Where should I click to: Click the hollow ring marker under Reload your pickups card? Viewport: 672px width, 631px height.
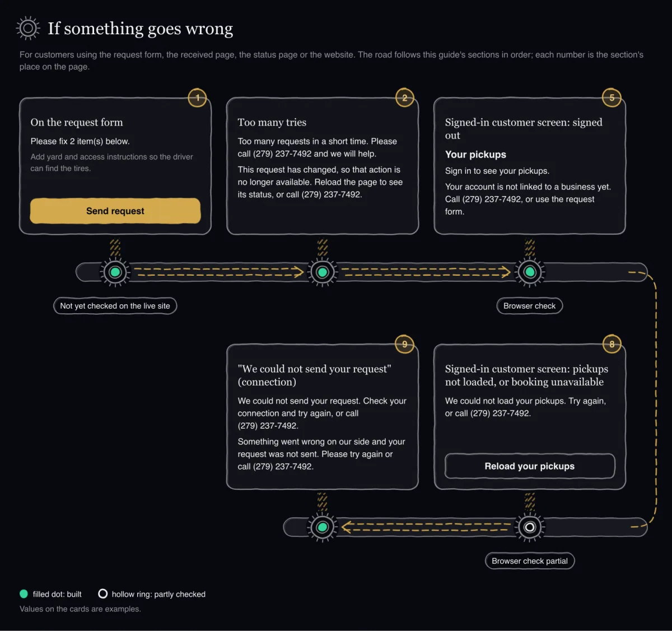click(530, 527)
